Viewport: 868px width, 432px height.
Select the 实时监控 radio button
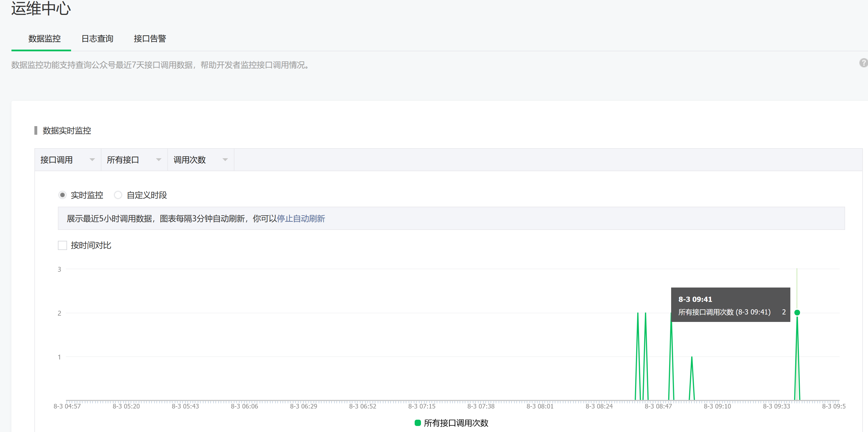[x=62, y=195]
